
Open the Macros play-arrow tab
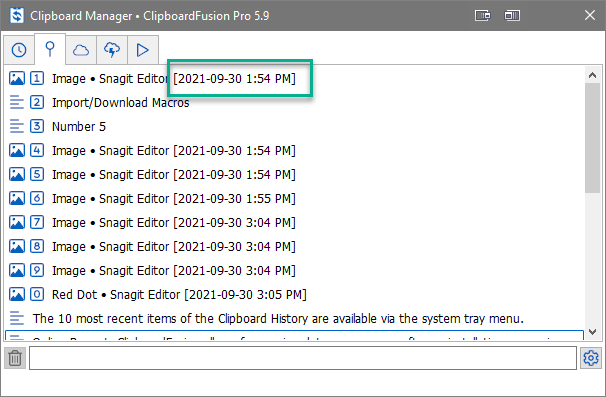pos(143,50)
